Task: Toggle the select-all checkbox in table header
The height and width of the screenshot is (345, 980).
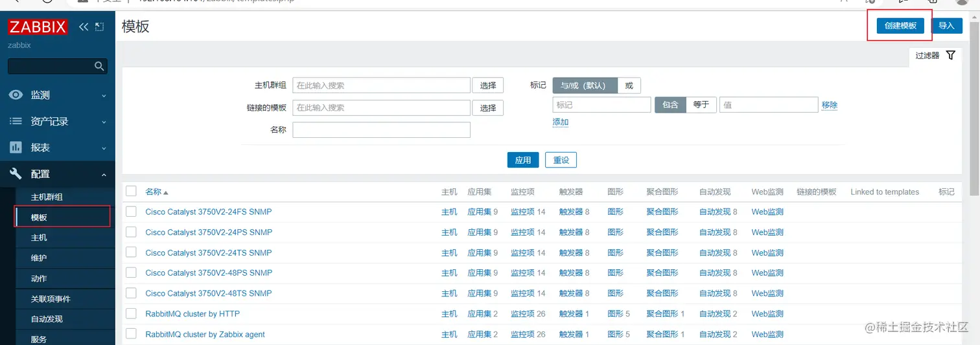Action: pyautogui.click(x=132, y=191)
